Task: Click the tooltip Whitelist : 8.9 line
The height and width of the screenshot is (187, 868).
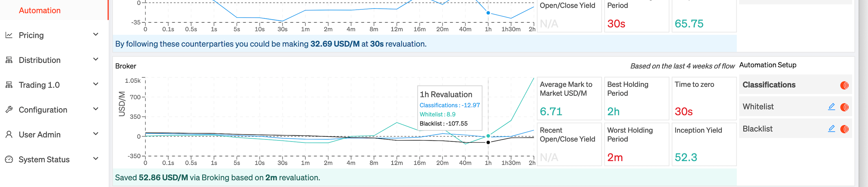Action: 437,115
